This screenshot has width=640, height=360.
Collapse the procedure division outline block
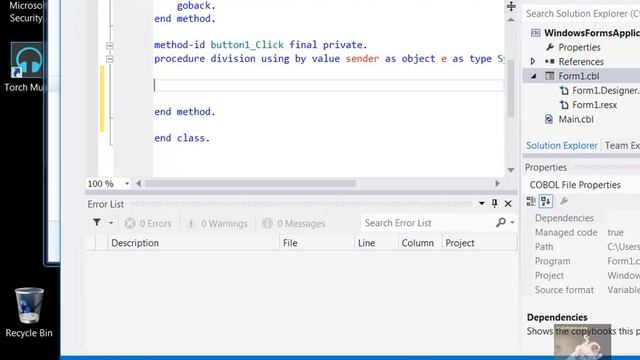(x=109, y=59)
